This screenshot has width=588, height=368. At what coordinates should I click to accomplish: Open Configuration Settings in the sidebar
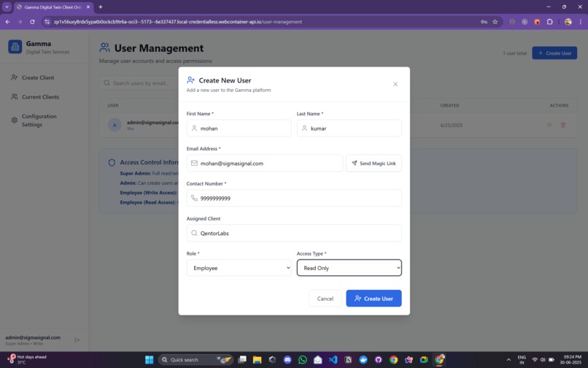click(39, 120)
